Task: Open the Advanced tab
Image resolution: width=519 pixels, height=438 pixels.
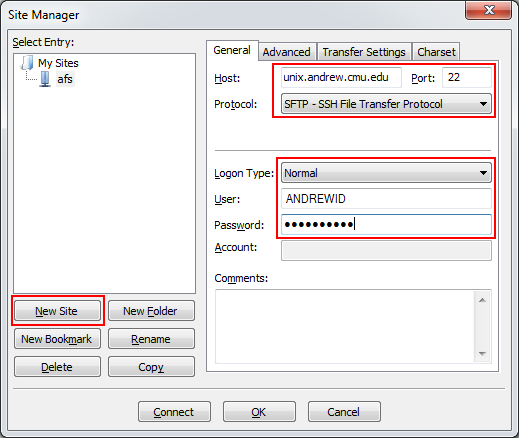Action: tap(287, 52)
